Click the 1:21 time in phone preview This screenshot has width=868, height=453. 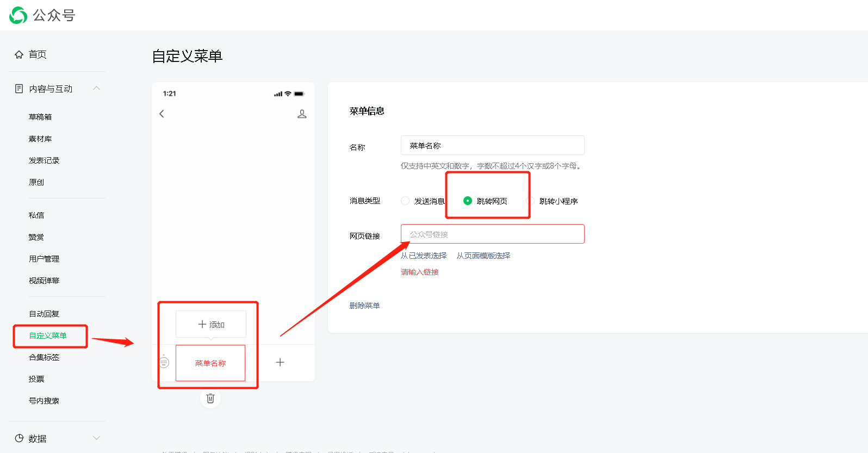170,94
